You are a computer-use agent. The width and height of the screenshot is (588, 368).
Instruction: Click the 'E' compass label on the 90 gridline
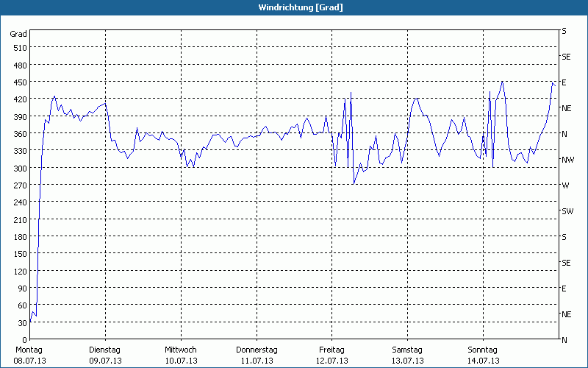[x=564, y=289]
